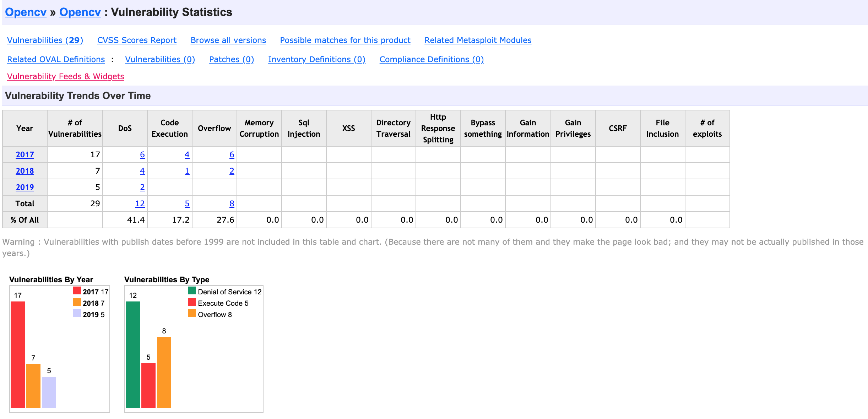
Task: Open the Vulnerabilities (29) link
Action: tap(45, 40)
